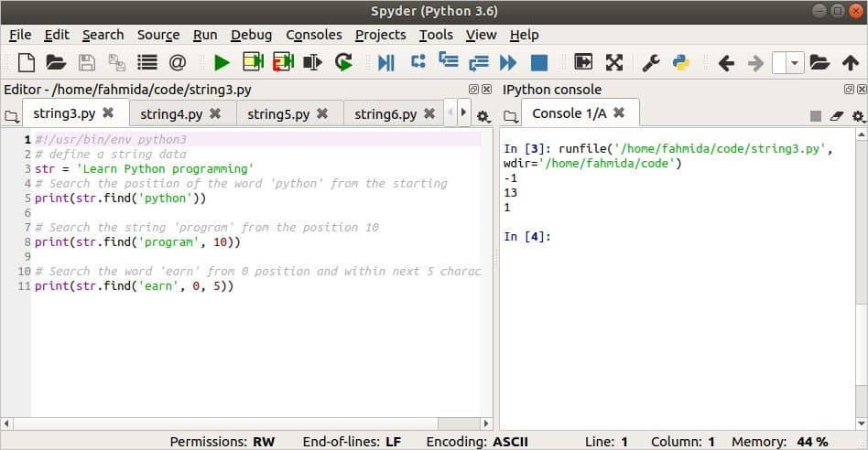Clear the console with the eraser icon
Screen dimensions: 868x450
(837, 116)
